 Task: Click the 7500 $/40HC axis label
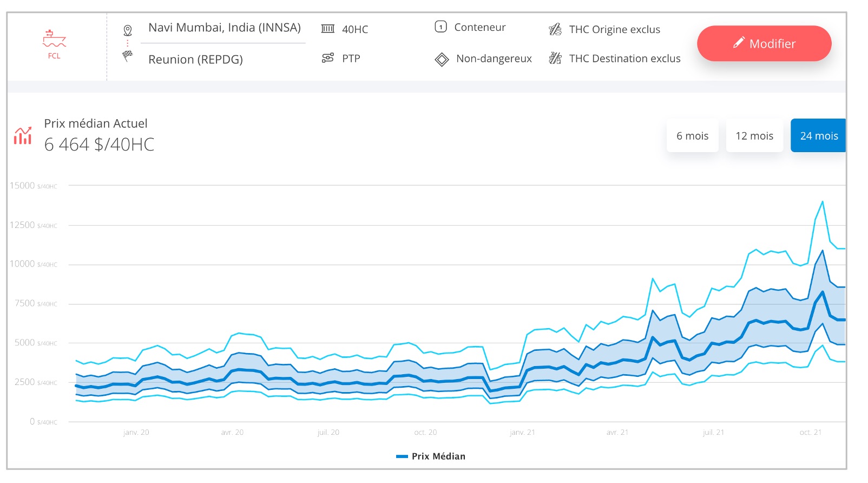[x=36, y=304]
